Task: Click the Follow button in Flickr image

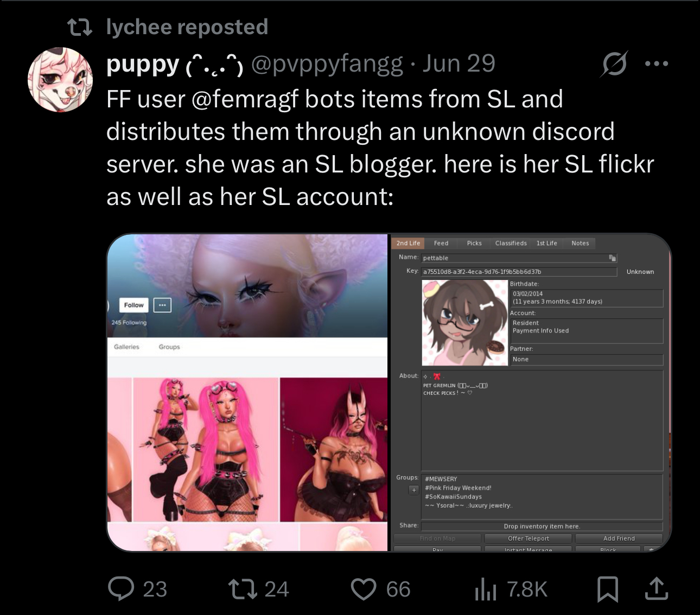Action: 133,305
